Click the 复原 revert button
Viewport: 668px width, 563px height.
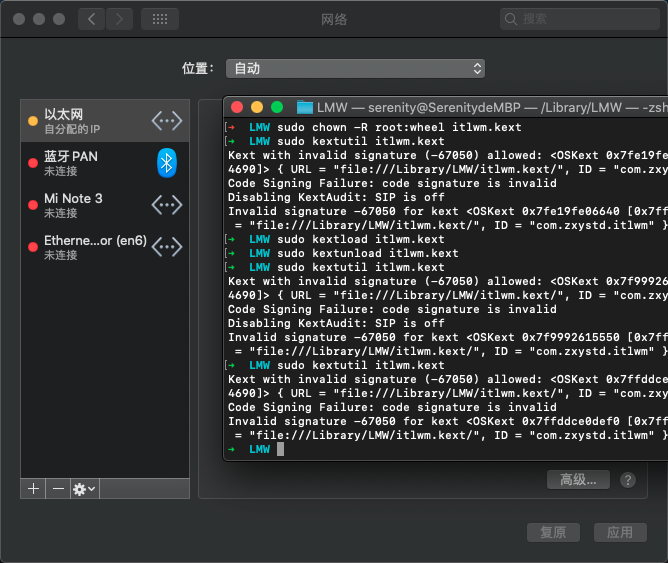click(553, 532)
